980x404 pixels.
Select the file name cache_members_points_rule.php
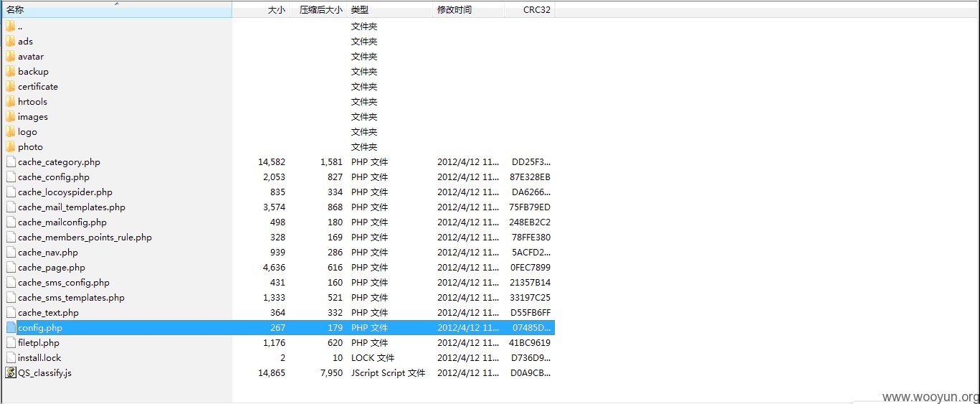(x=85, y=238)
